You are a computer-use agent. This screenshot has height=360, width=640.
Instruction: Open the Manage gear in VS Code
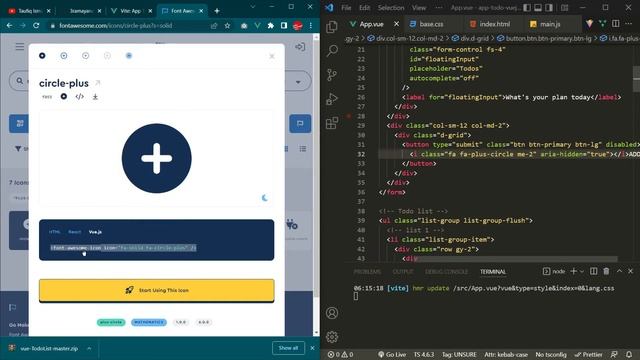332,337
